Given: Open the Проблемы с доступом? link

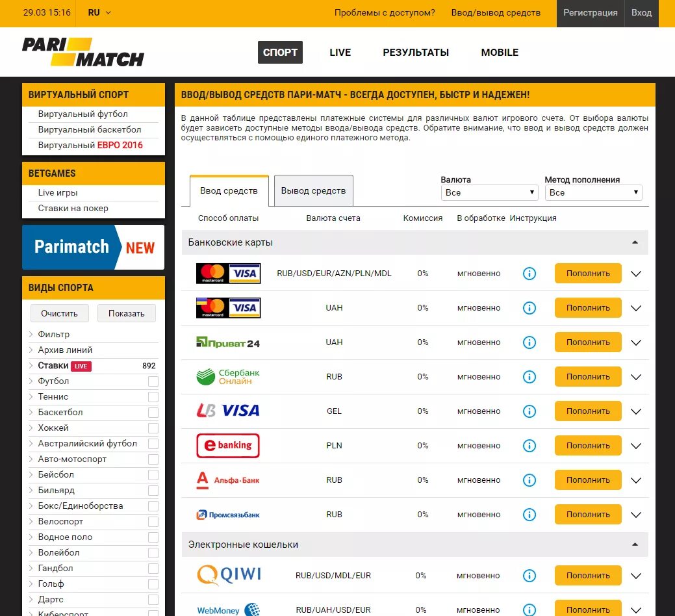Looking at the screenshot, I should coord(385,12).
